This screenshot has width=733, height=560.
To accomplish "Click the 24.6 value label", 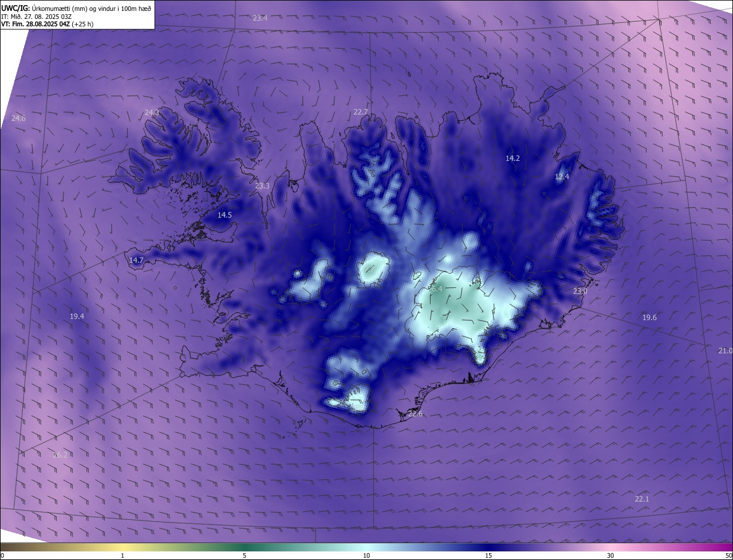I will (x=18, y=119).
